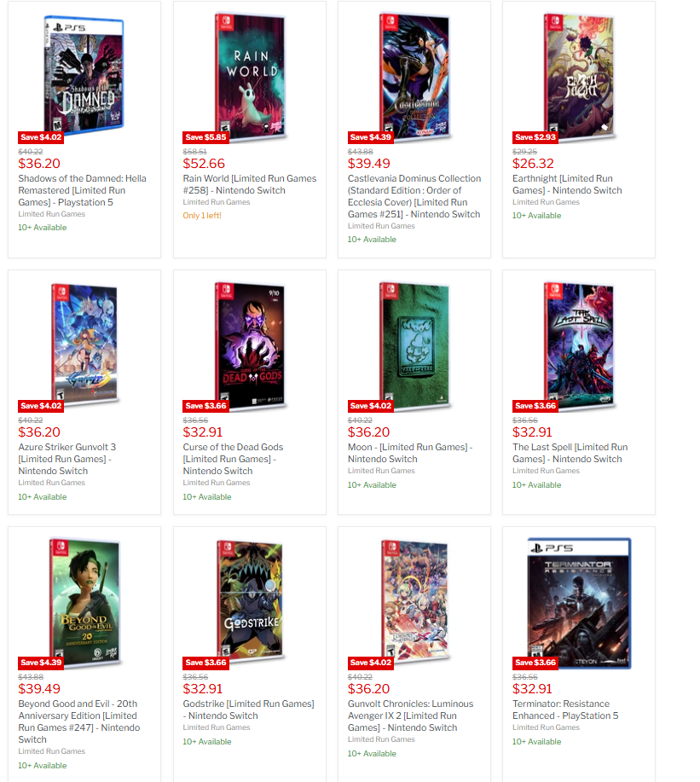Click the Godstrike game cover
The width and height of the screenshot is (700, 782).
[x=250, y=600]
